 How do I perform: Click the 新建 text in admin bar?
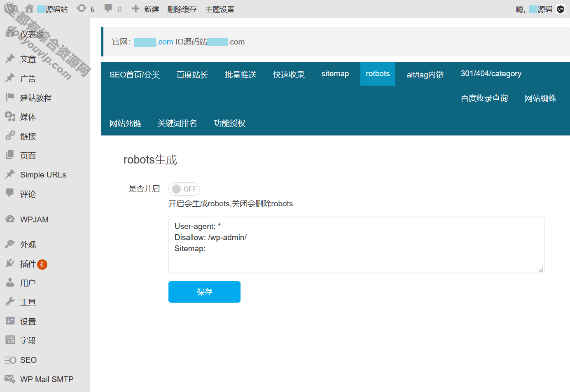point(152,9)
